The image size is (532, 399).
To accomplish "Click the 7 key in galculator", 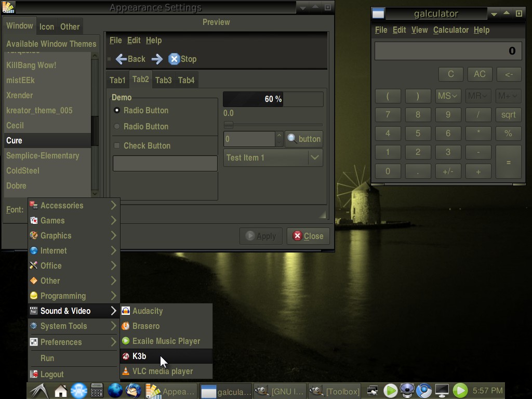I will [388, 115].
